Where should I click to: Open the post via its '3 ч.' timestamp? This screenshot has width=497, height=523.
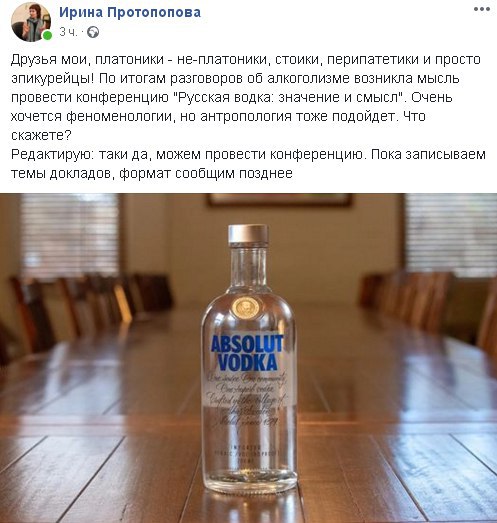click(68, 32)
